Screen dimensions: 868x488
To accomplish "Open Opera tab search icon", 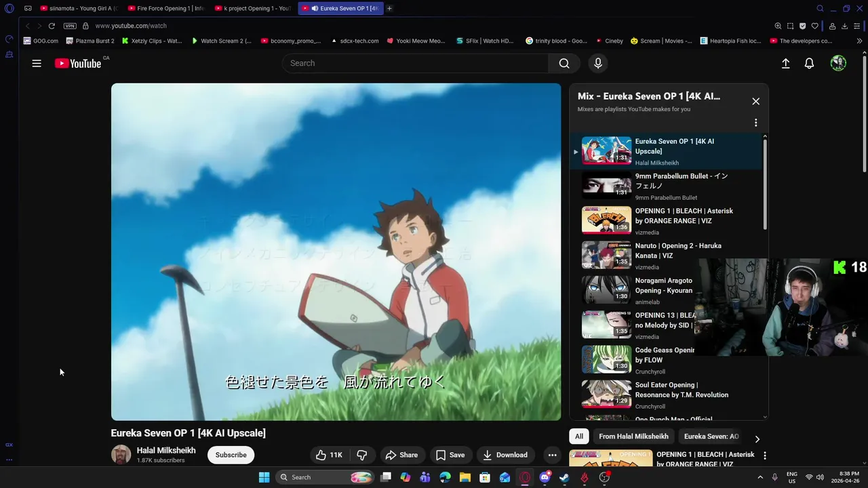I will 820,8.
